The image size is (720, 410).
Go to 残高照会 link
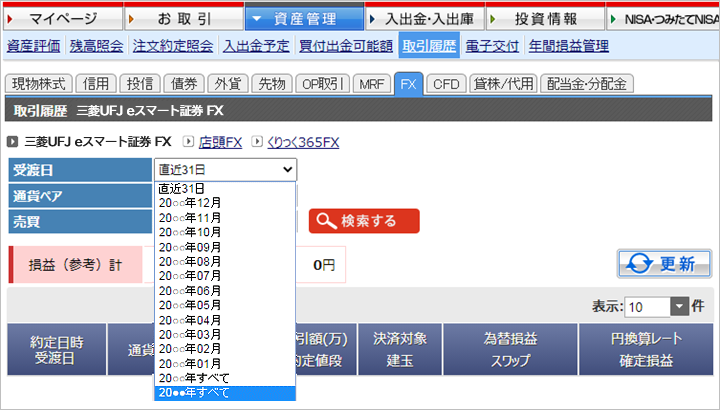pyautogui.click(x=96, y=46)
